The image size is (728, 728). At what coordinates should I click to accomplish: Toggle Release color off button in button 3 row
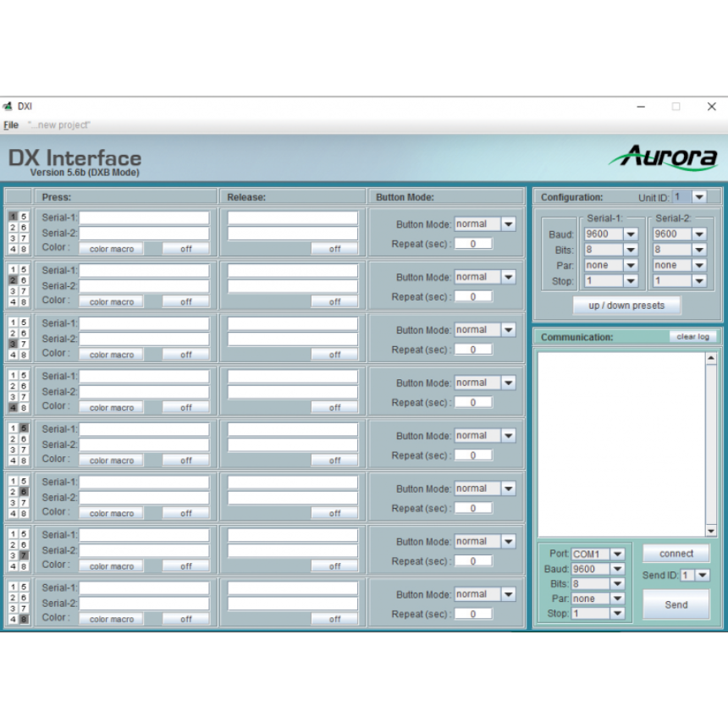tap(334, 355)
